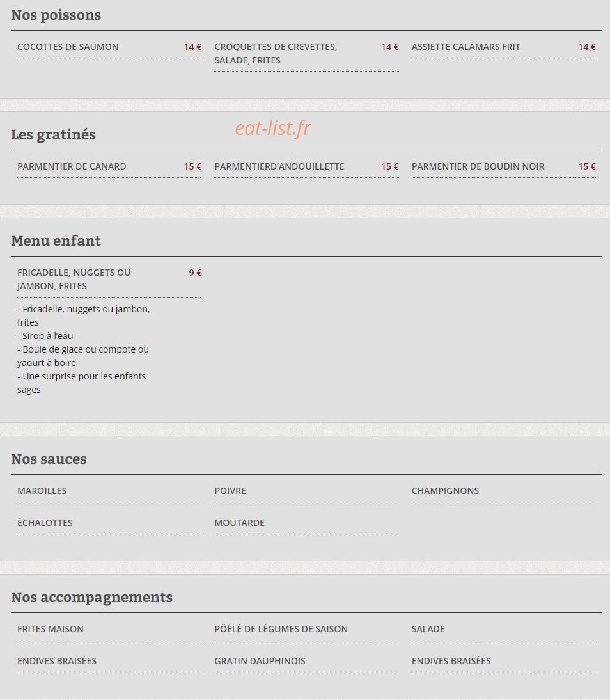Image resolution: width=610 pixels, height=700 pixels.
Task: Pick the Moutarde sauce
Action: [239, 523]
